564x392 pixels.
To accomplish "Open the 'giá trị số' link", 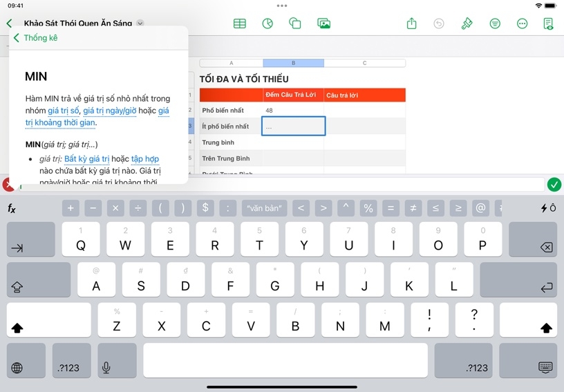I will coord(63,111).
